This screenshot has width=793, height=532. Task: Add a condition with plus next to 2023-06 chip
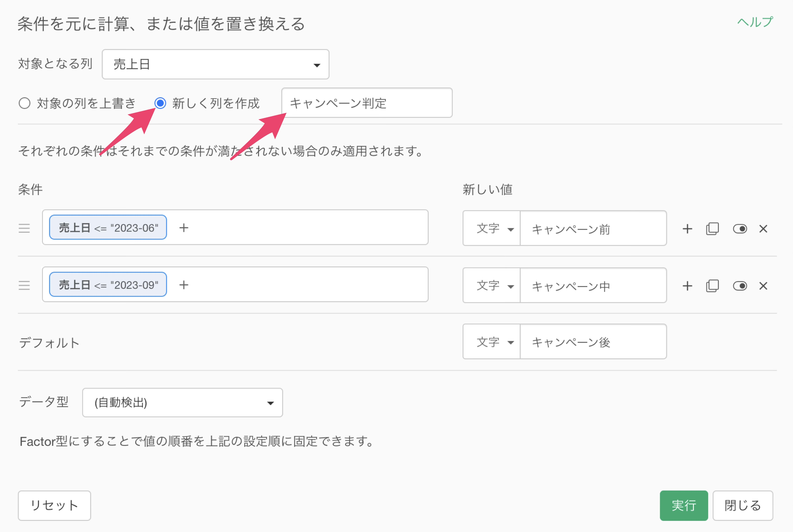[184, 228]
